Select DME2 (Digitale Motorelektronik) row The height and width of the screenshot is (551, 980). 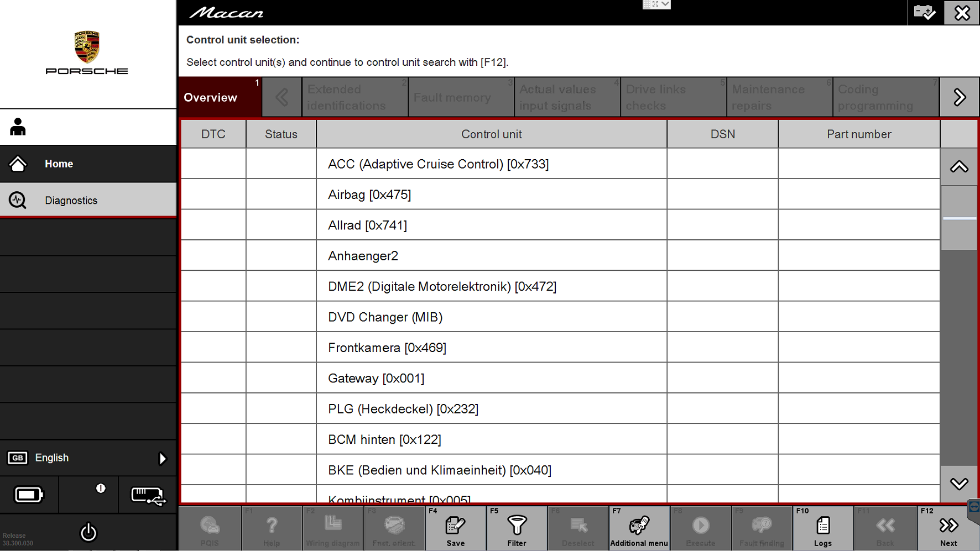tap(560, 286)
